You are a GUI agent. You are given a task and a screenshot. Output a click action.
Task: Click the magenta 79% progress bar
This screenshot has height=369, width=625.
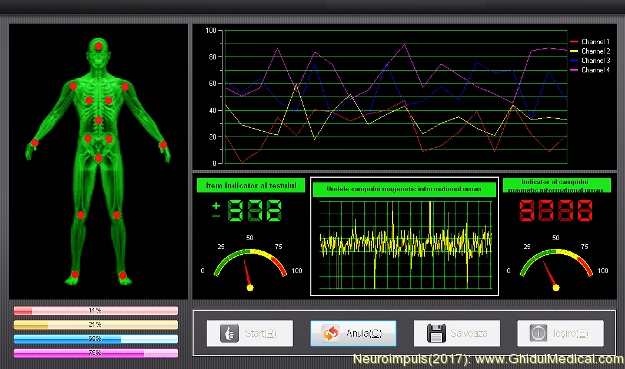point(96,353)
